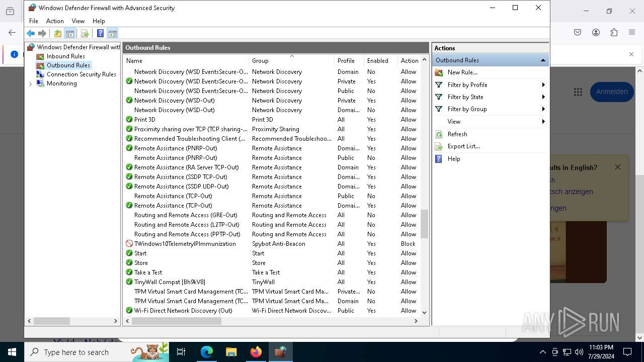Toggle the Show/Hide Action Pane icon
The image size is (644, 362).
pyautogui.click(x=112, y=34)
